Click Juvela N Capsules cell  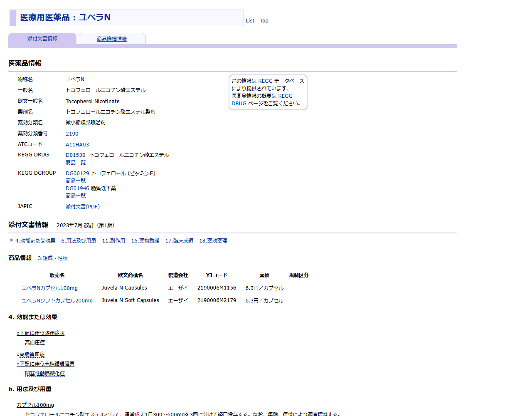(124, 288)
